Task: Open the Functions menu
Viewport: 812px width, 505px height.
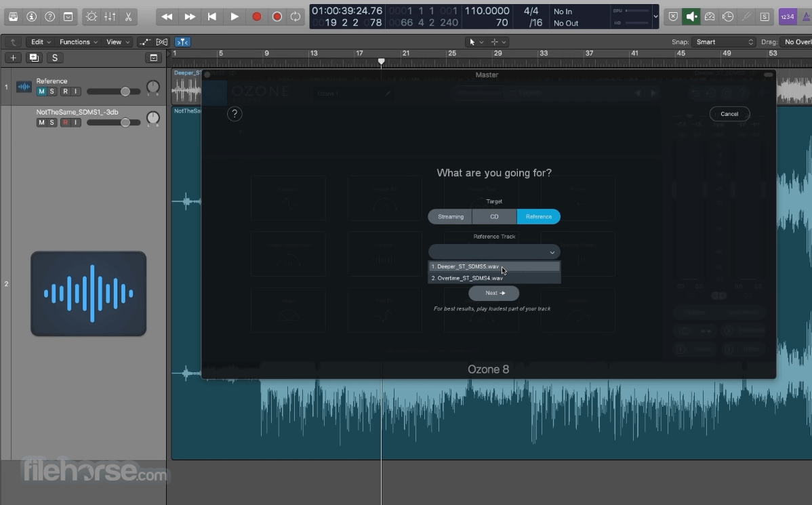Action: (x=78, y=42)
